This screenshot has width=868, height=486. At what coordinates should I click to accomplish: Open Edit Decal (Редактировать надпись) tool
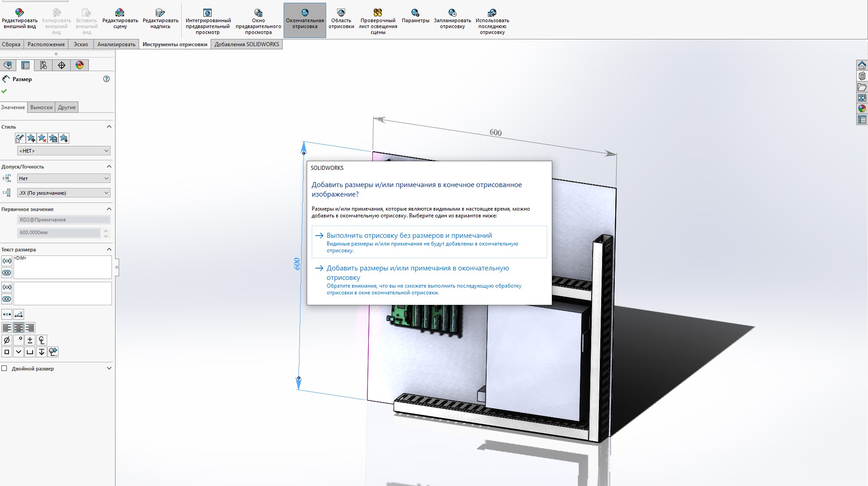(160, 19)
